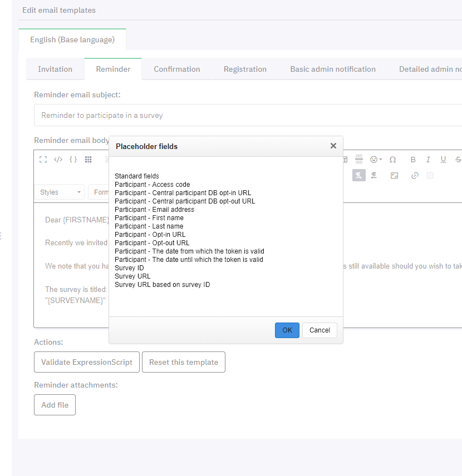Select 'Participant - First name' placeholder
The width and height of the screenshot is (462, 476).
(x=149, y=218)
